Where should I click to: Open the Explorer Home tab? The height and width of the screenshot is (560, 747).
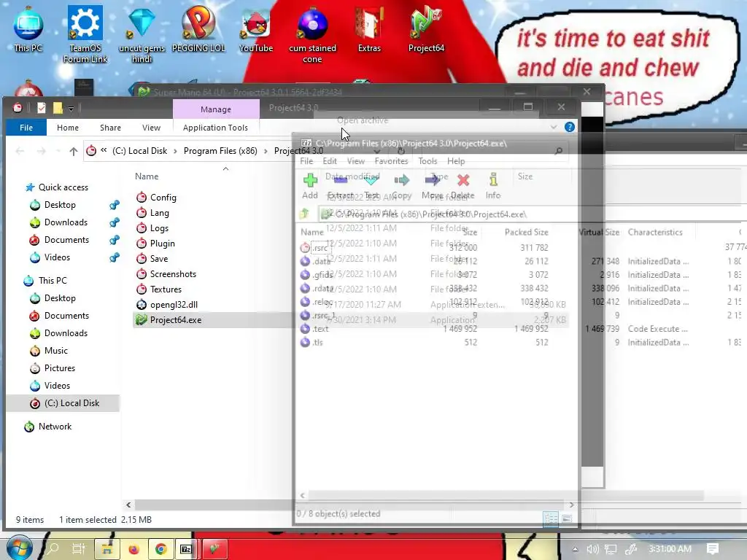[x=68, y=128]
